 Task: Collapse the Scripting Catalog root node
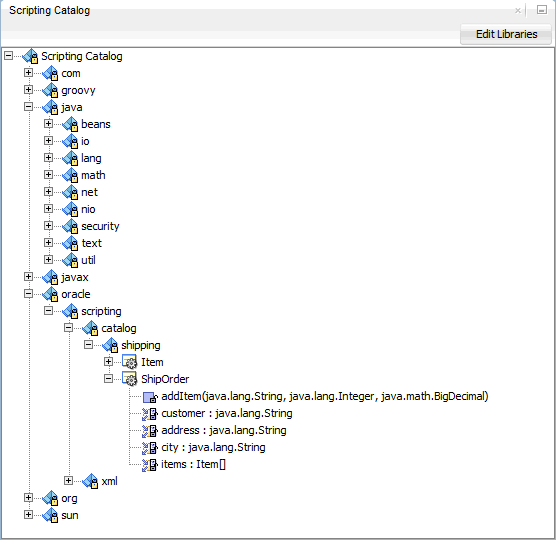point(9,56)
